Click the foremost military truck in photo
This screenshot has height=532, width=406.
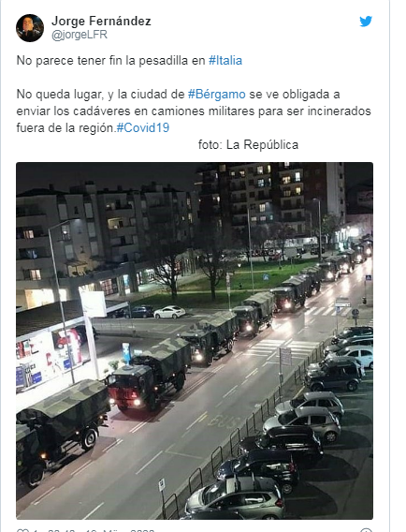(63, 429)
